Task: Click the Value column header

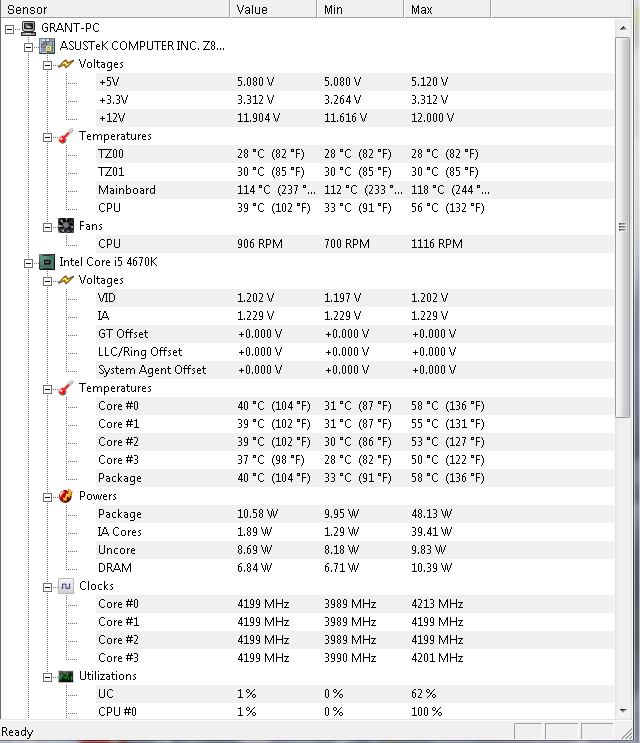Action: click(273, 9)
